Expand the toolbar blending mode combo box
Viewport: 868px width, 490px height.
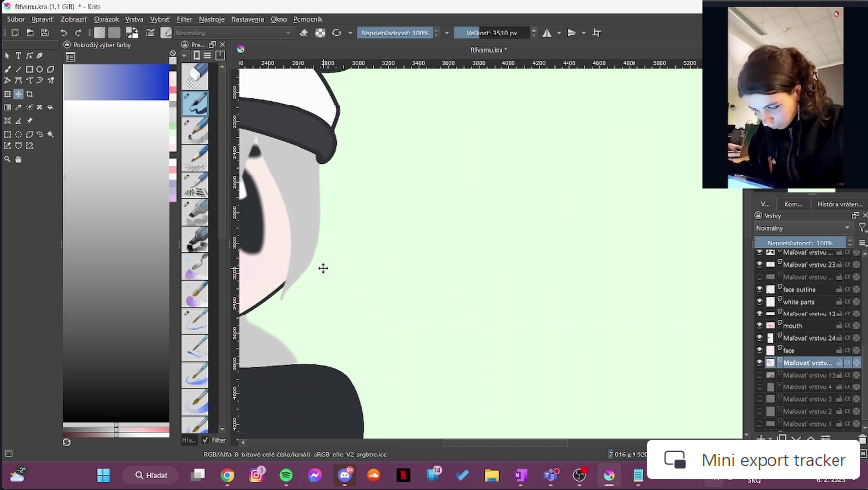click(x=234, y=33)
